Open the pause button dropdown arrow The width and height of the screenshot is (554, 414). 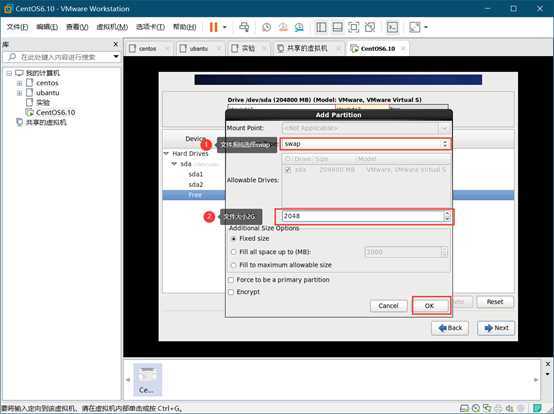coord(224,27)
